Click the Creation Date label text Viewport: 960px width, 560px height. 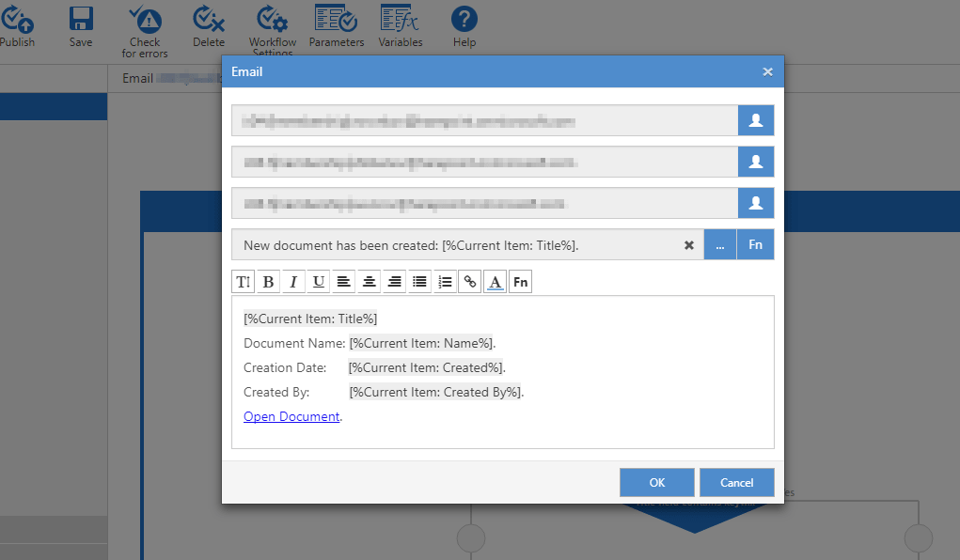click(x=285, y=367)
